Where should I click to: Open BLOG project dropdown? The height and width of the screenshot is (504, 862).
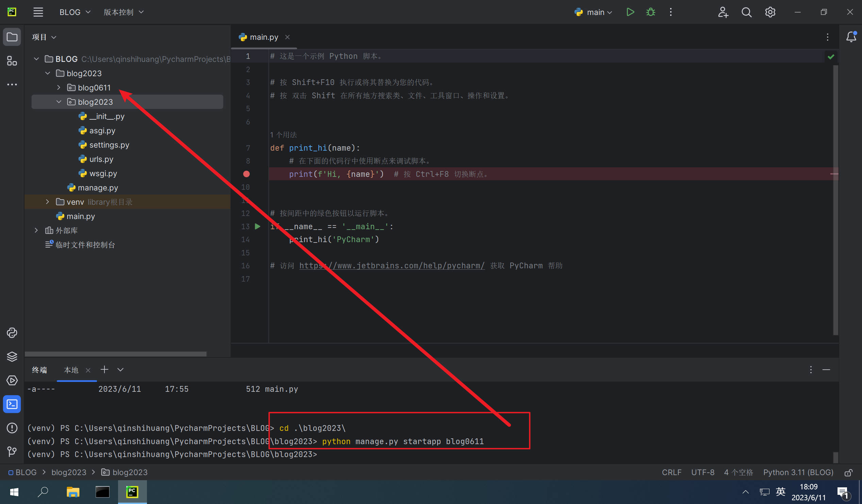(75, 12)
